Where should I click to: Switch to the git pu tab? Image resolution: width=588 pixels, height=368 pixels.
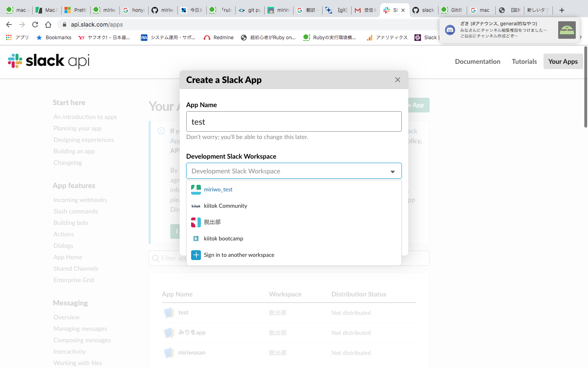coord(249,10)
